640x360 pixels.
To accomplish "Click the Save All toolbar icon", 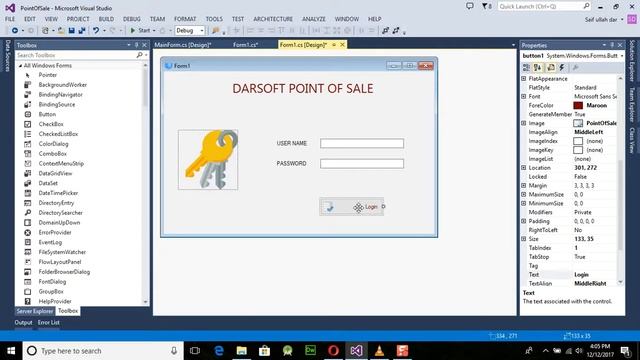I will coord(82,31).
